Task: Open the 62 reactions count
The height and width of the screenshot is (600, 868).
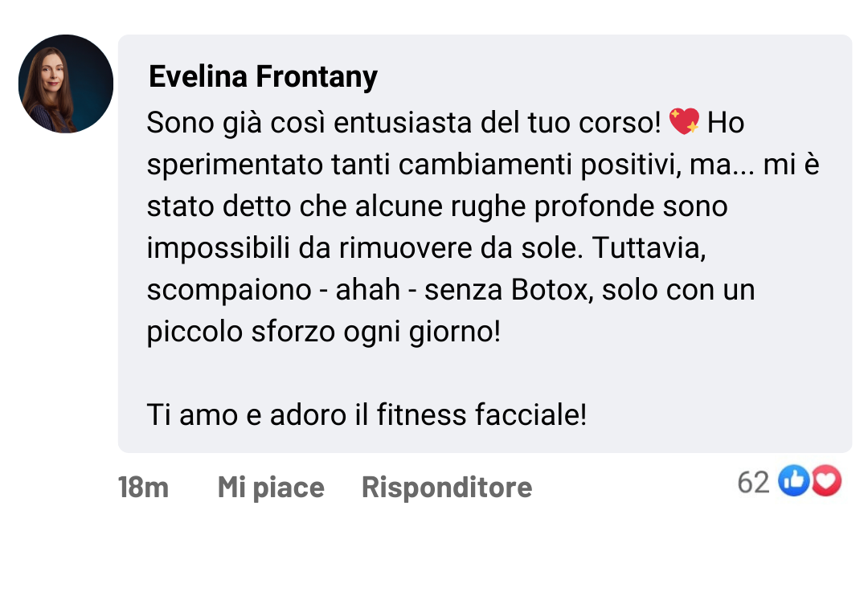Action: pyautogui.click(x=753, y=482)
